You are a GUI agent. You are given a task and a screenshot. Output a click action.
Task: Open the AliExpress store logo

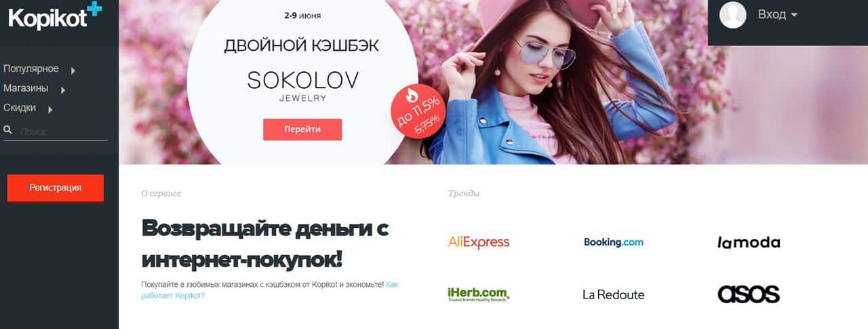[x=479, y=242]
